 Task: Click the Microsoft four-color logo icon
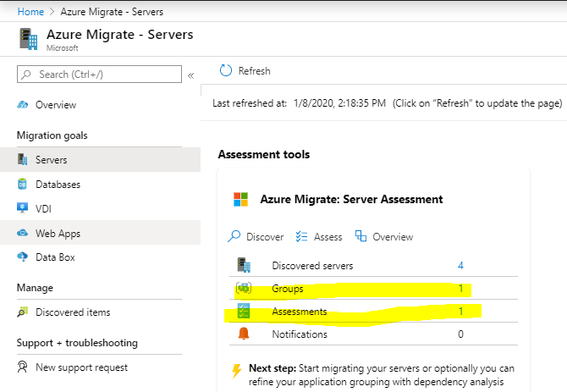pyautogui.click(x=241, y=199)
